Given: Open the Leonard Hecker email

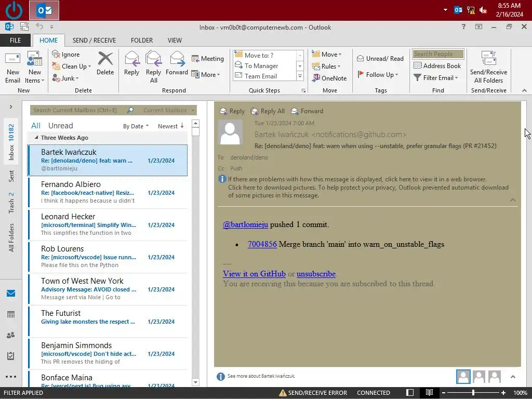Looking at the screenshot, I should coord(108,224).
